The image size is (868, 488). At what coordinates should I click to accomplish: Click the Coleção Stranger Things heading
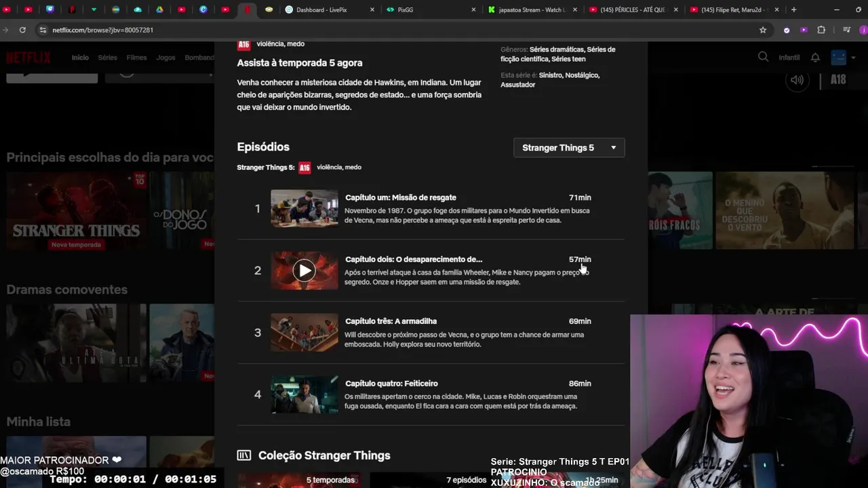click(x=324, y=455)
